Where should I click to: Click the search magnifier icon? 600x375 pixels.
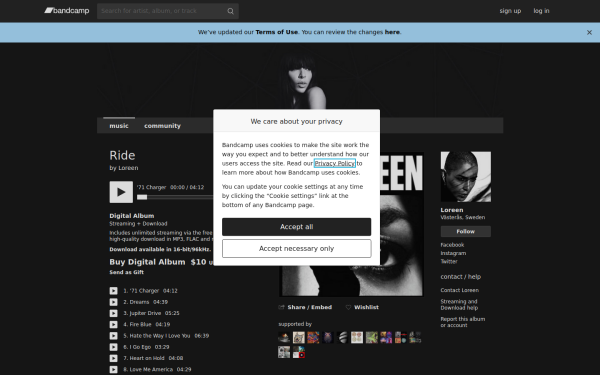pyautogui.click(x=230, y=11)
